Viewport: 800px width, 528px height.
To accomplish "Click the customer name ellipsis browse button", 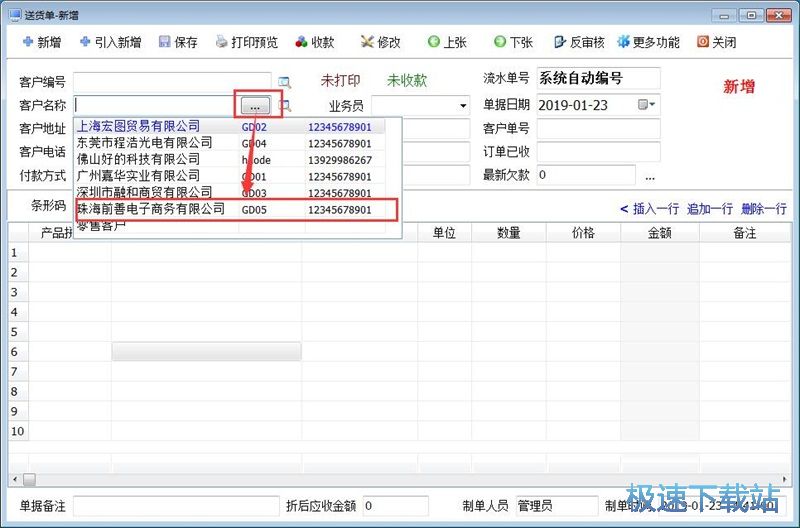I will coord(256,105).
